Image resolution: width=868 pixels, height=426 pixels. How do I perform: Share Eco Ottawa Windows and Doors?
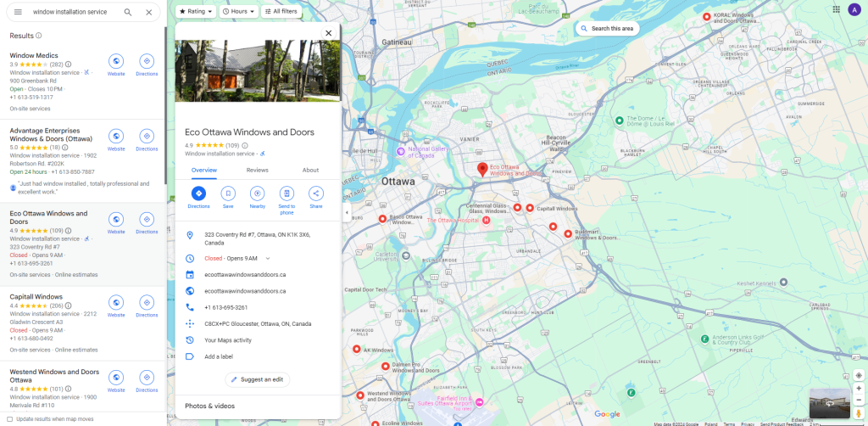(316, 193)
